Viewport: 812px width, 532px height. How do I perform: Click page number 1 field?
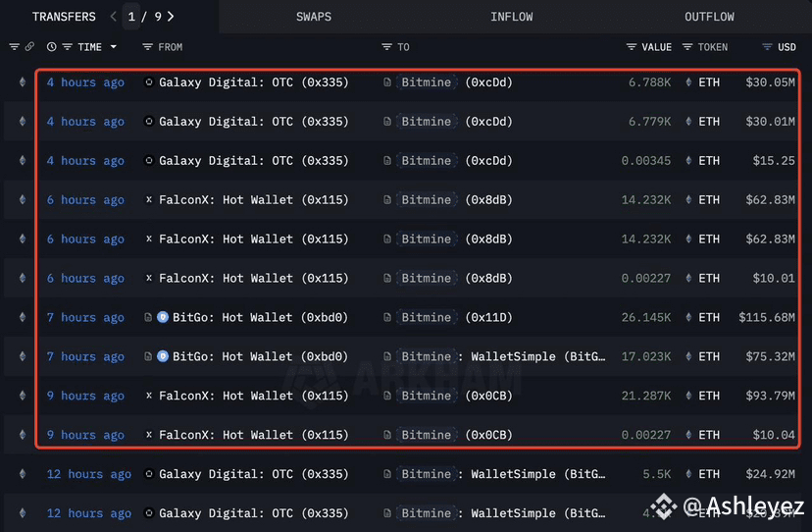[131, 17]
